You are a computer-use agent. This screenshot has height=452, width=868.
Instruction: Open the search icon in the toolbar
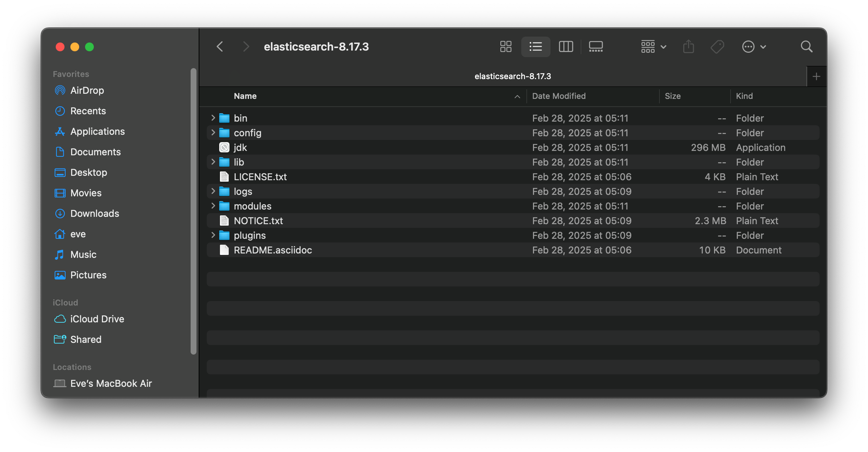click(x=806, y=47)
